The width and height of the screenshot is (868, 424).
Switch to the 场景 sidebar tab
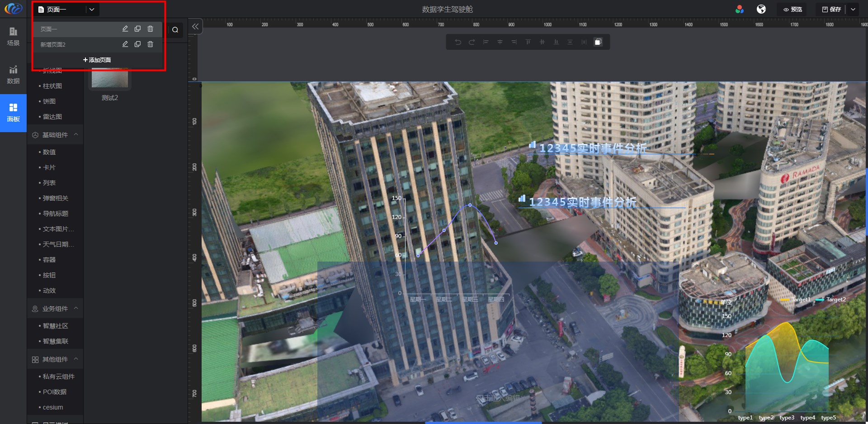pos(13,36)
